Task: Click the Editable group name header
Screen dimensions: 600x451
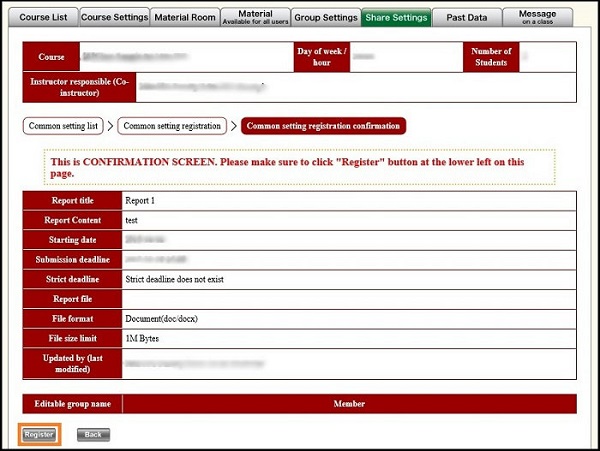Action: point(72,404)
